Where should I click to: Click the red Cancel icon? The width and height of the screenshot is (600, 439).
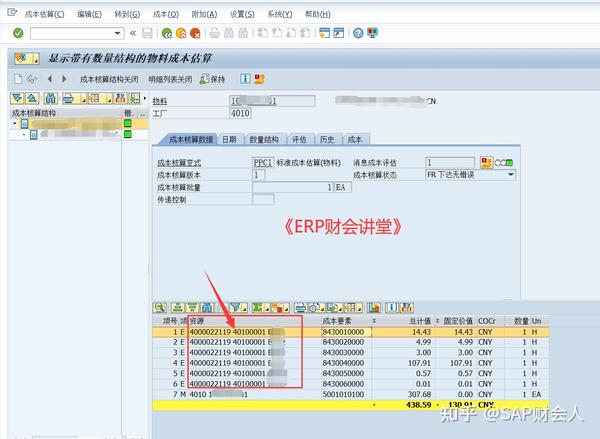click(x=195, y=33)
